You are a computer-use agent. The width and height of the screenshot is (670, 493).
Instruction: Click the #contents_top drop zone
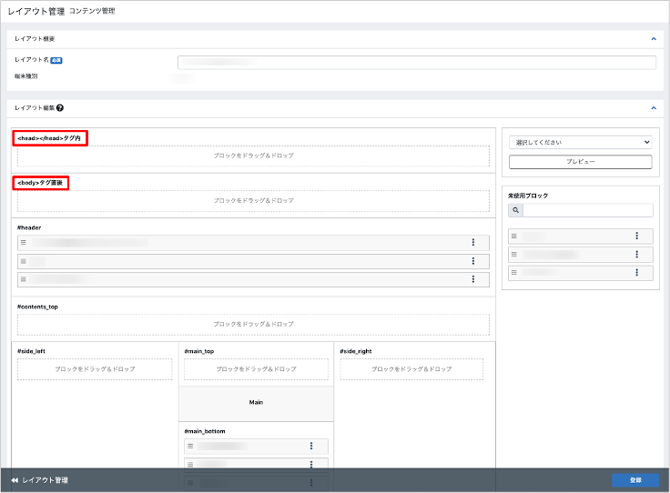[x=253, y=324]
